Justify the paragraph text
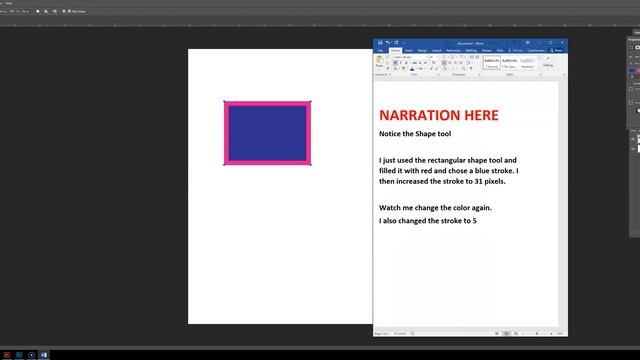This screenshot has width=640, height=360. pos(461,62)
